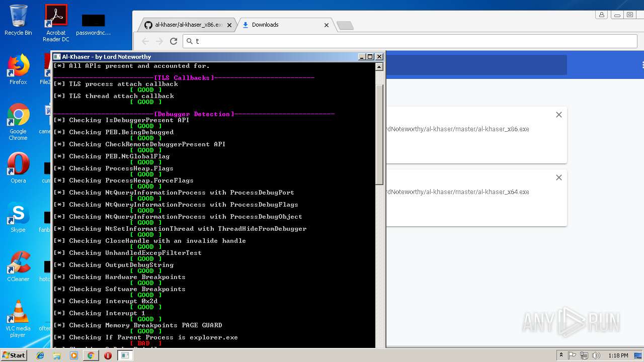Click the search icon in the address bar
The width and height of the screenshot is (644, 362).
[190, 41]
